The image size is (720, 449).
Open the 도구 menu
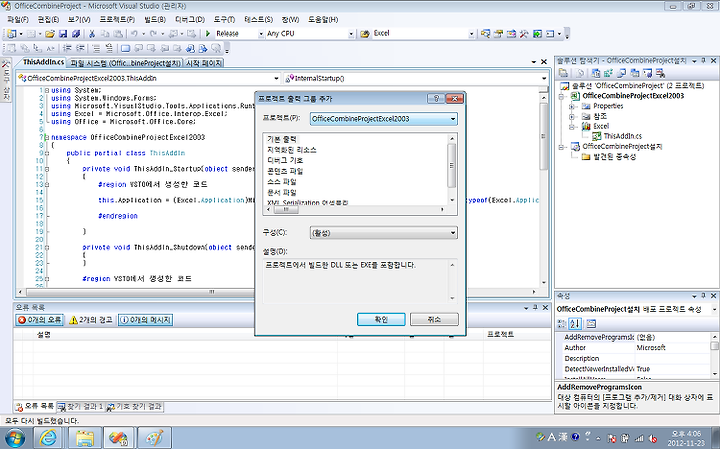tap(224, 19)
